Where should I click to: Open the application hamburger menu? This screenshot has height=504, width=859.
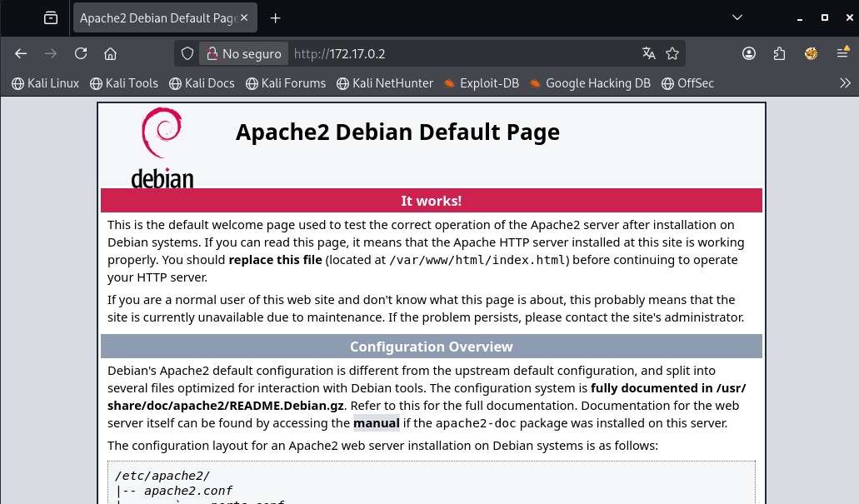coord(842,54)
